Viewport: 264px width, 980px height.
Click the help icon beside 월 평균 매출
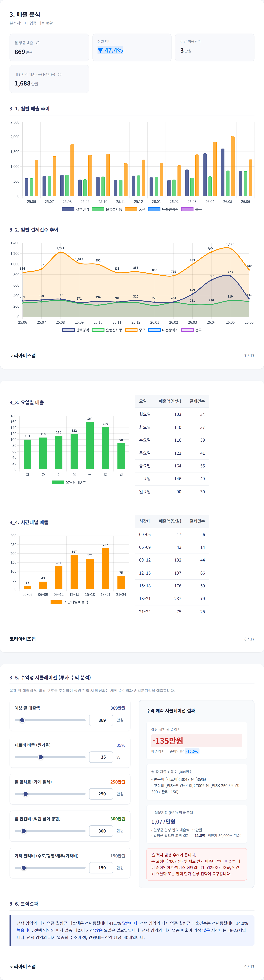(x=38, y=43)
